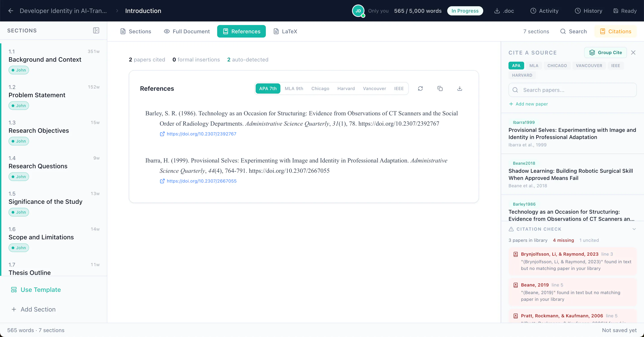Choose IEEE in Cite a Source panel
The height and width of the screenshot is (337, 644).
pos(616,66)
